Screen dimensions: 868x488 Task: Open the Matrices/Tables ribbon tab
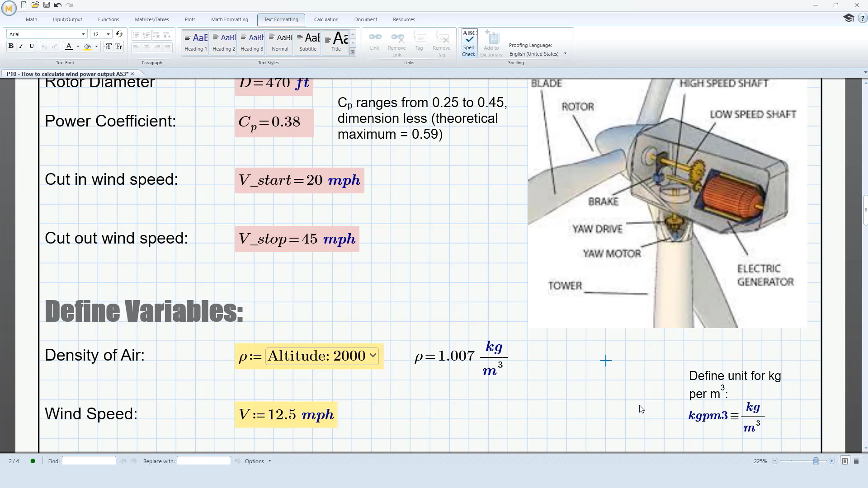tap(152, 19)
